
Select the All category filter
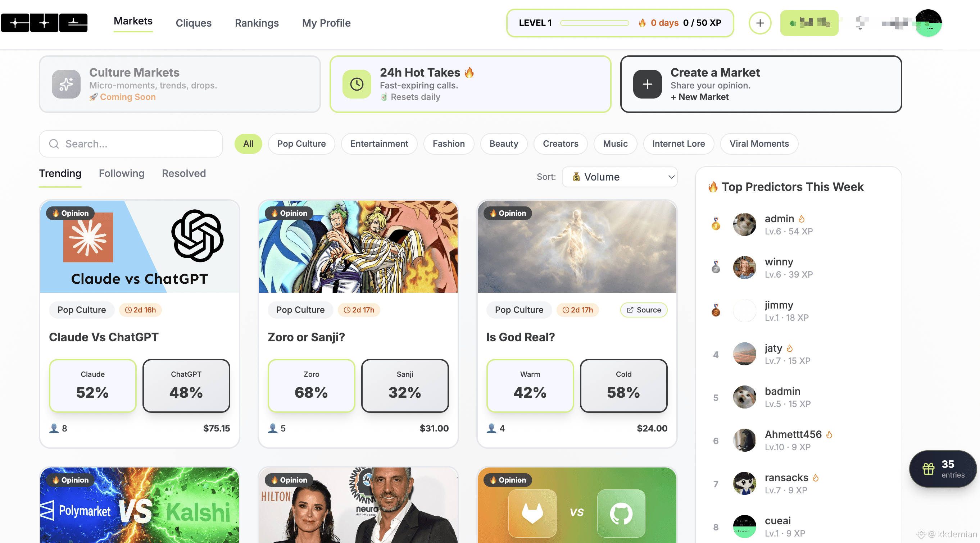(x=248, y=144)
